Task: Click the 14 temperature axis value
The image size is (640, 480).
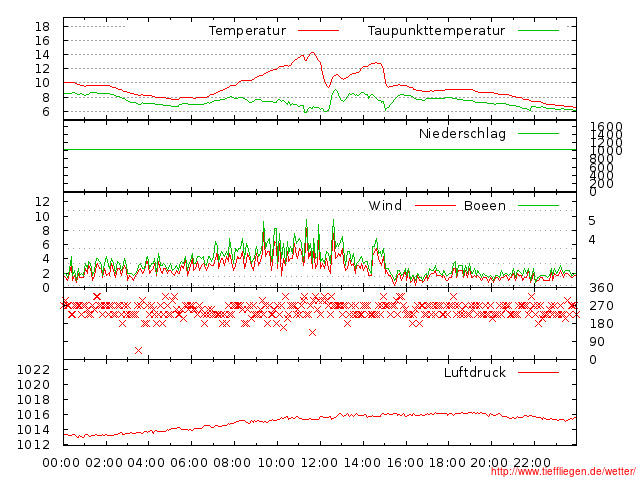Action: (42, 55)
